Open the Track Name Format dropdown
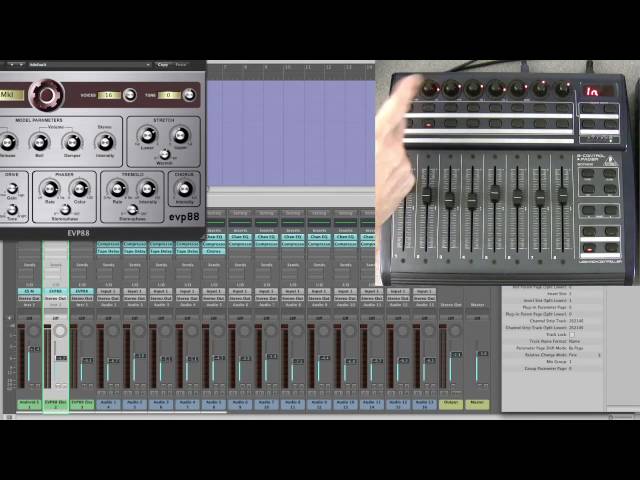640x480 pixels. point(585,341)
